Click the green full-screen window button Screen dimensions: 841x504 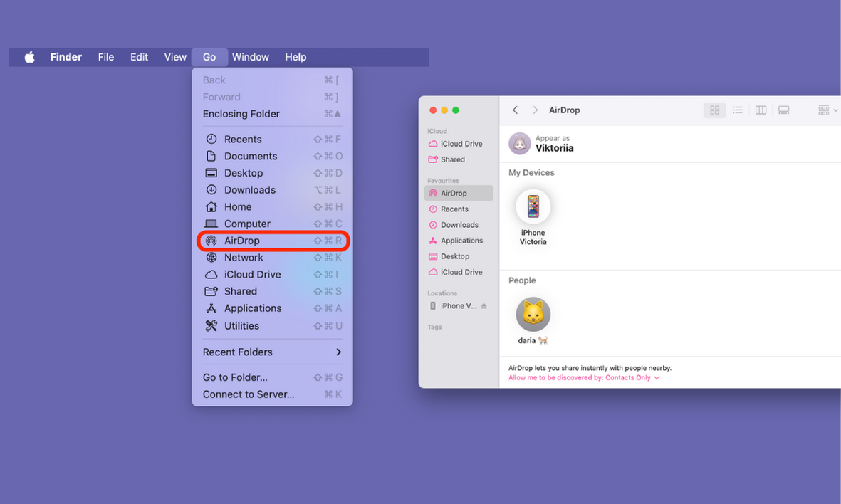pyautogui.click(x=455, y=110)
